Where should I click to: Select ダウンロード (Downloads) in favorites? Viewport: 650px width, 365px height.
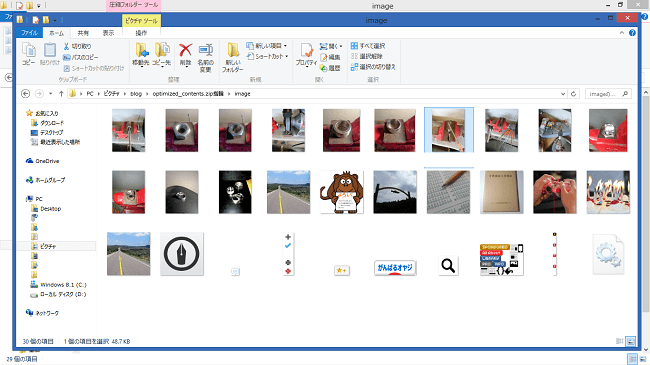tap(52, 123)
